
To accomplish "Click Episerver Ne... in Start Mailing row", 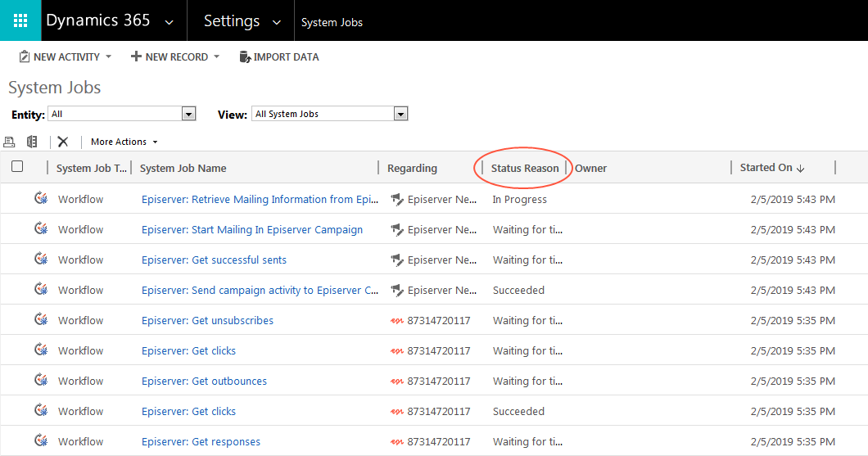I will point(441,230).
